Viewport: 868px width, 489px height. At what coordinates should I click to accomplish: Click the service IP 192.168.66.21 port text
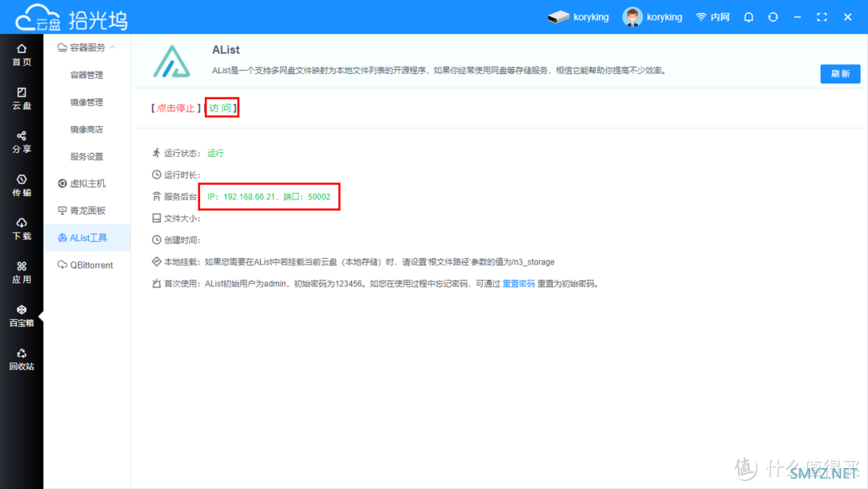coord(269,196)
